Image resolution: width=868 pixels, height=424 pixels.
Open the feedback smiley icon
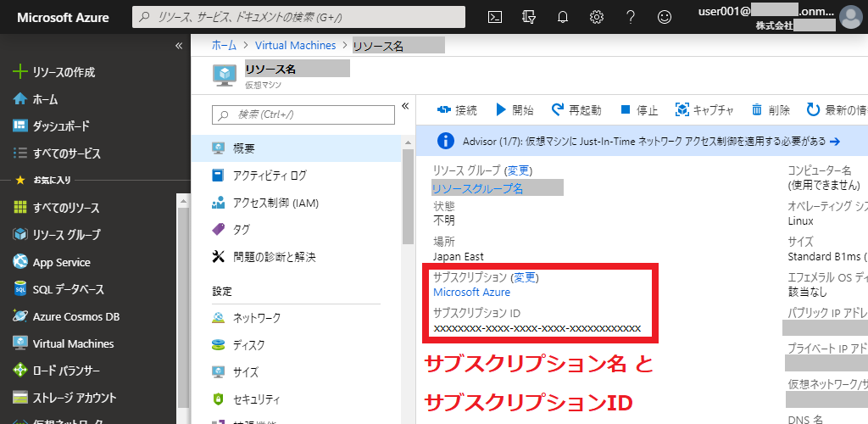[x=664, y=17]
